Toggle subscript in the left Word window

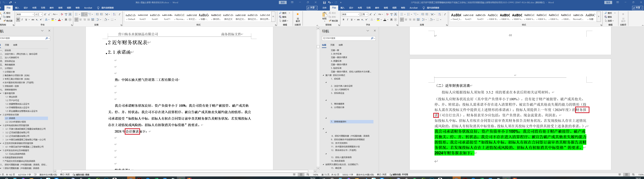(x=37, y=20)
